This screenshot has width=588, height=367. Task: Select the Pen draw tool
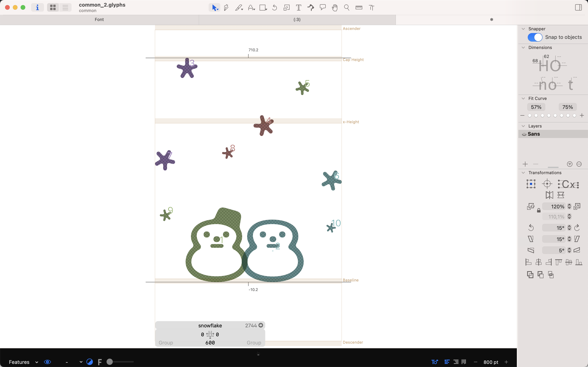click(226, 8)
